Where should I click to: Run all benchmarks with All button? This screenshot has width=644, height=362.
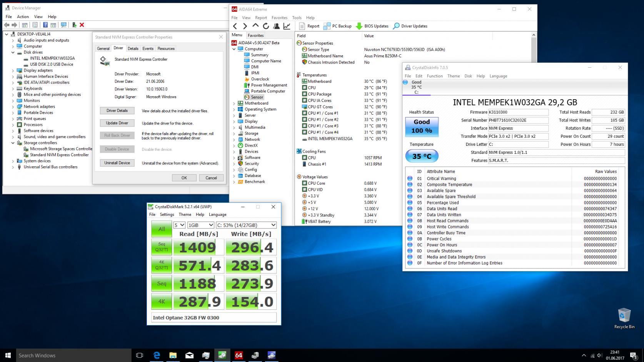click(x=162, y=229)
